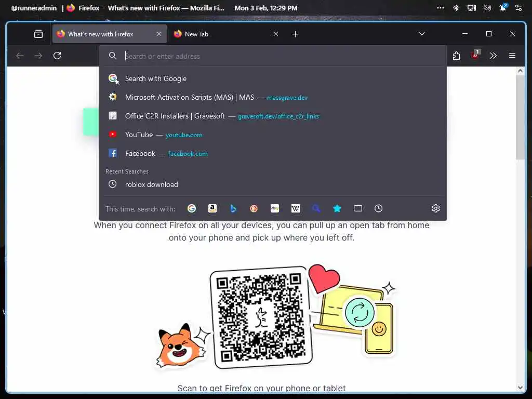This screenshot has width=532, height=399.
Task: Click the blue magnifier search engine icon
Action: coord(316,208)
